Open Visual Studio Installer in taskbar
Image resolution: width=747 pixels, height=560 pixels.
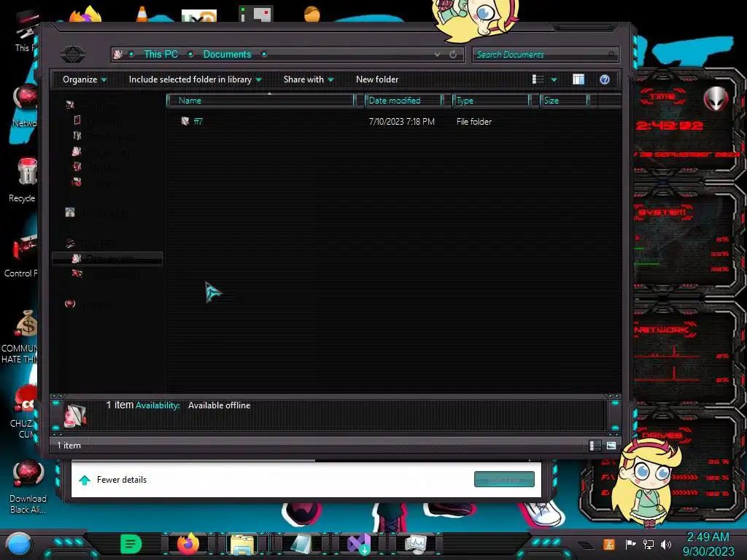pyautogui.click(x=359, y=544)
